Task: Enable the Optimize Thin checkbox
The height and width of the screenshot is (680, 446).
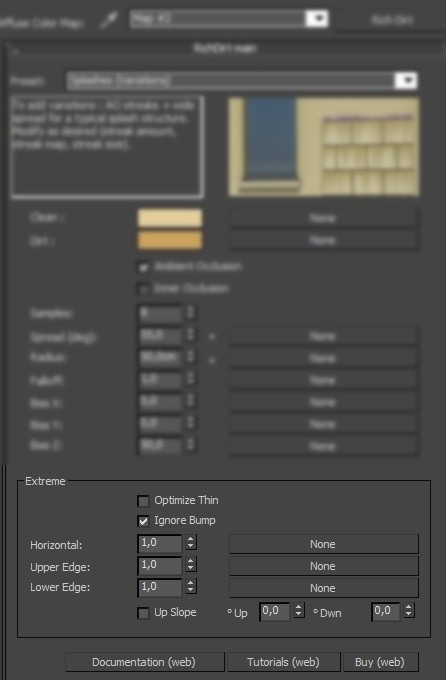Action: point(143,501)
